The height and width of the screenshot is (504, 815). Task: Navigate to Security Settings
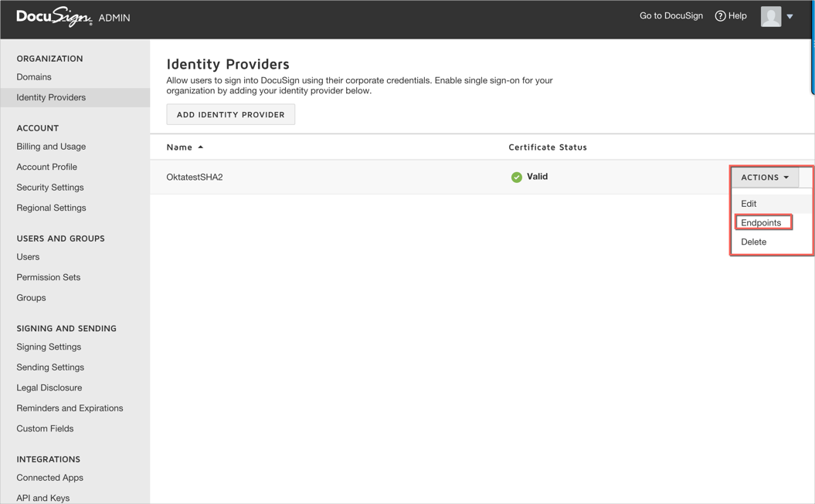pos(50,188)
